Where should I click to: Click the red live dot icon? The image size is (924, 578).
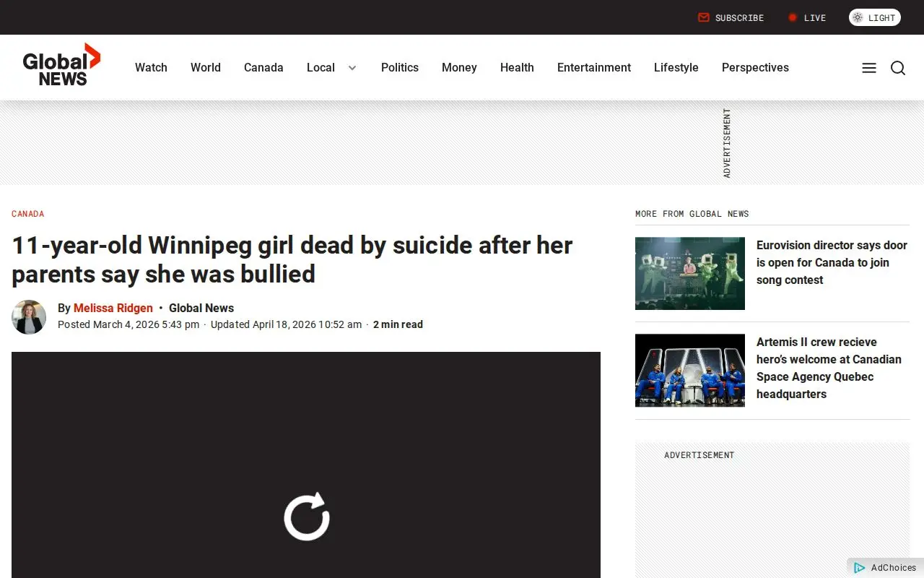tap(793, 17)
